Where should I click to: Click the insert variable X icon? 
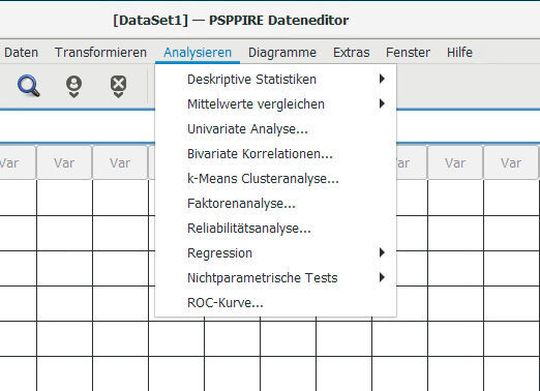(118, 87)
